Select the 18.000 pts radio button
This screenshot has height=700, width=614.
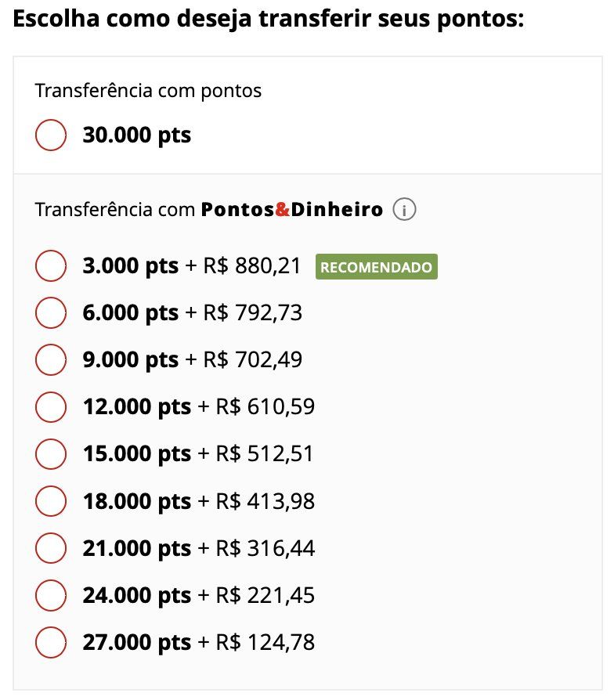[x=51, y=501]
